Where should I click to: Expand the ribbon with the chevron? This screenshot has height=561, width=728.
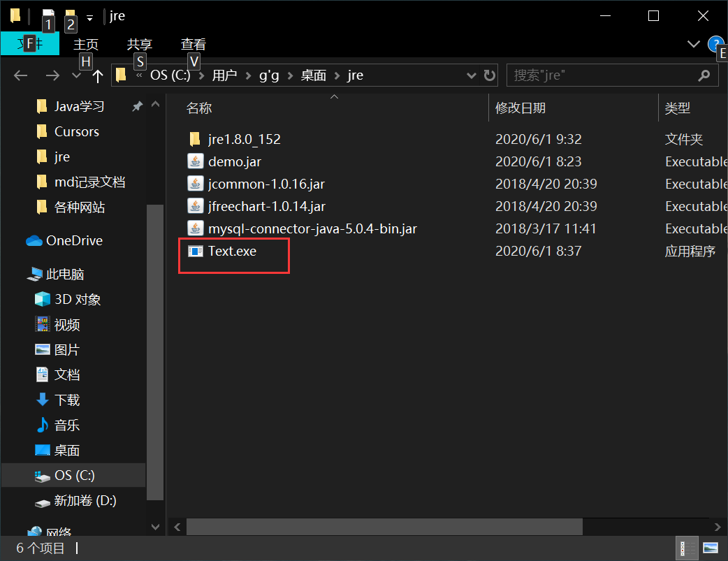693,44
